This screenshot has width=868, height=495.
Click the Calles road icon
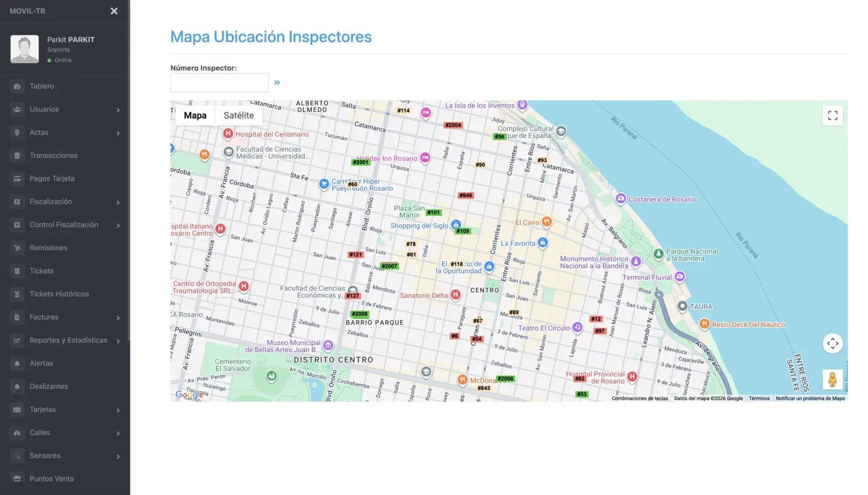[x=17, y=433]
